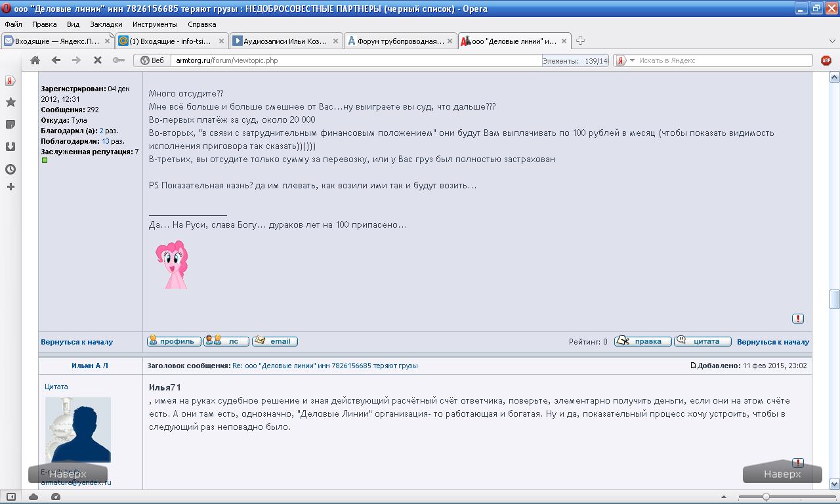Open the Notes panel in sidebar
840x504 pixels.
tap(10, 125)
